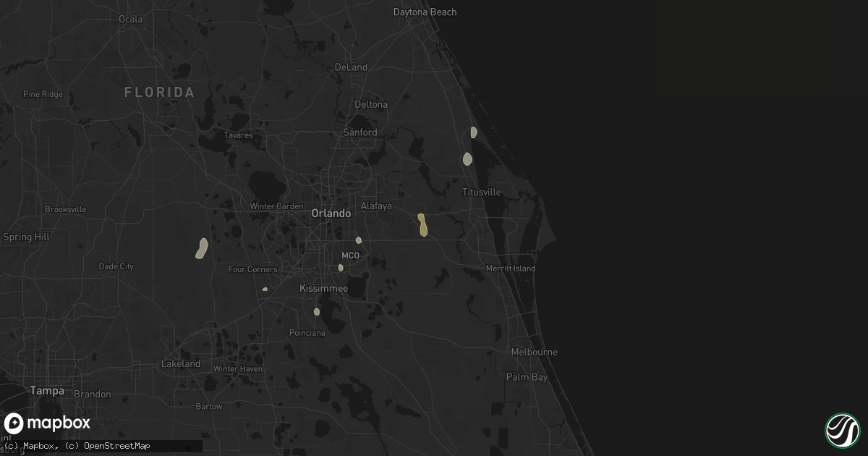Click the Poinciana label
Screen dimensions: 868x456
coord(307,333)
